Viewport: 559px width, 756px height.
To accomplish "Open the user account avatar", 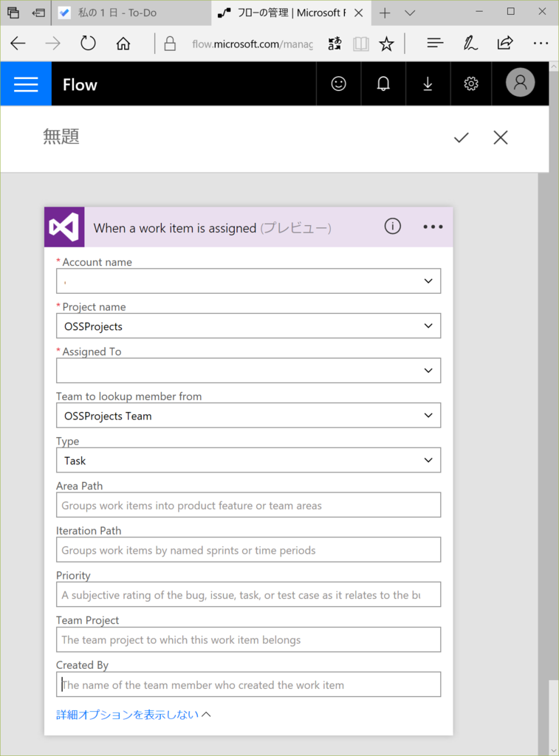I will tap(520, 83).
